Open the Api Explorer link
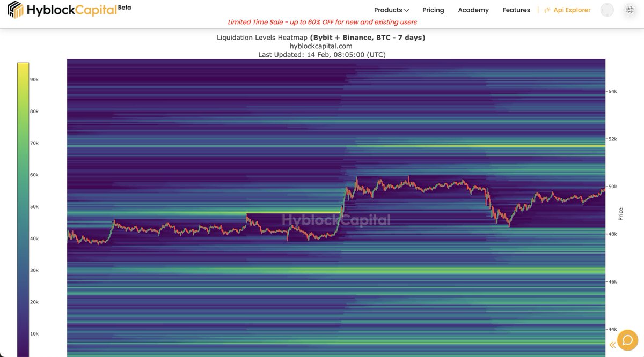This screenshot has height=357, width=644. click(572, 10)
